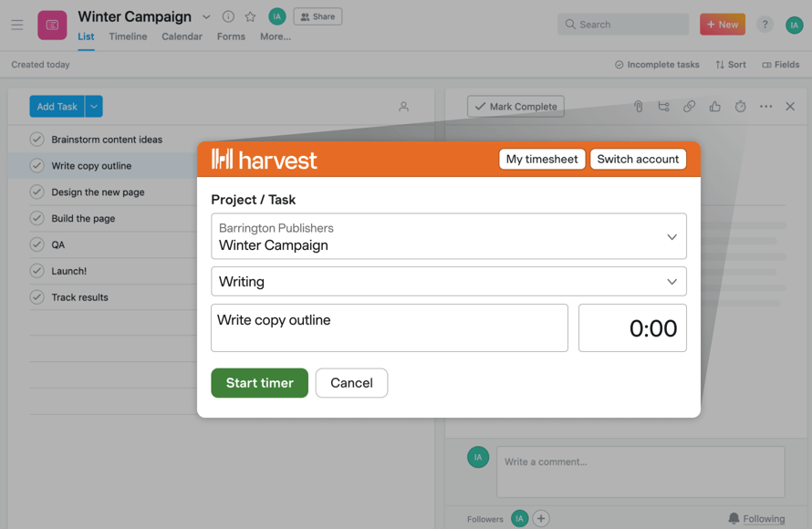Viewport: 812px width, 529px height.
Task: Start the Harvest timer
Action: pyautogui.click(x=259, y=383)
